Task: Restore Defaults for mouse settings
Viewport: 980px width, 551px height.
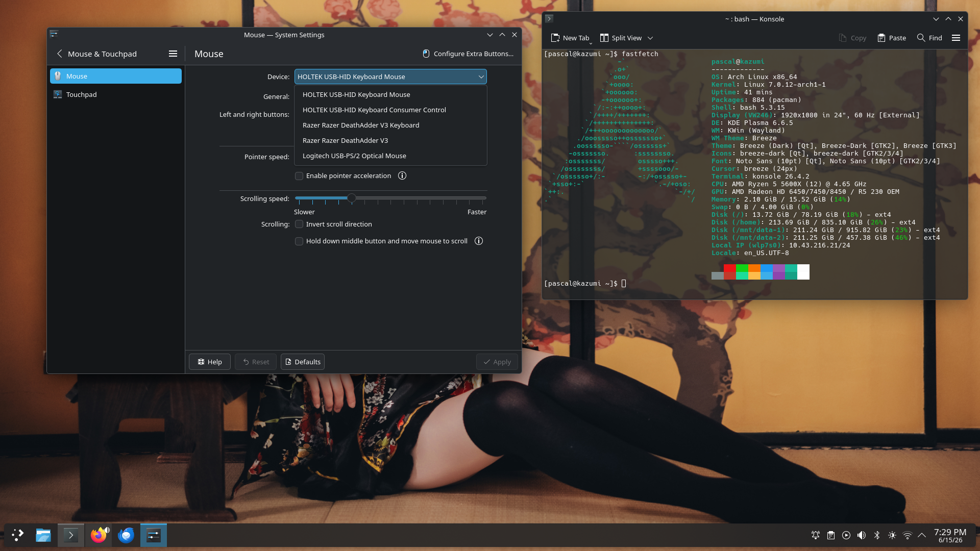Action: [303, 362]
